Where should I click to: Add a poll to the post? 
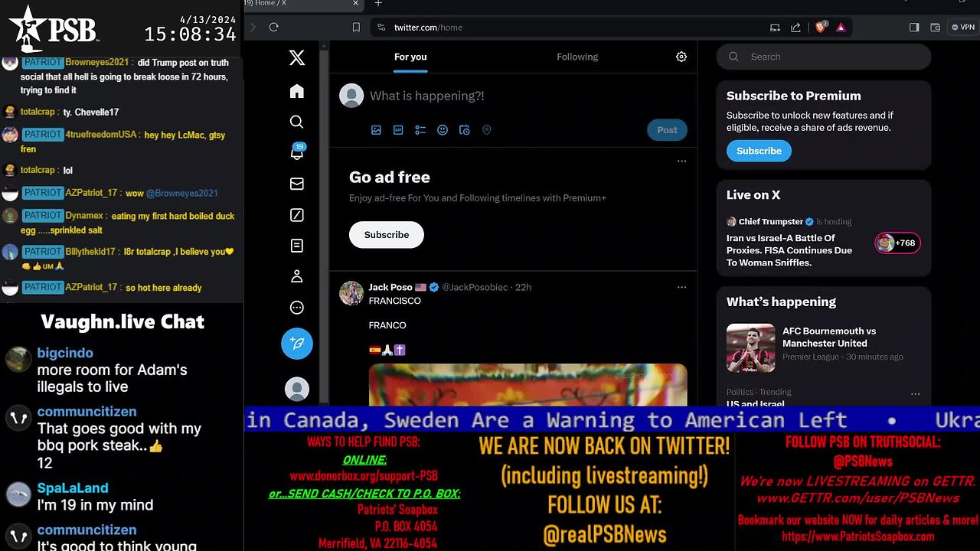[x=420, y=130]
